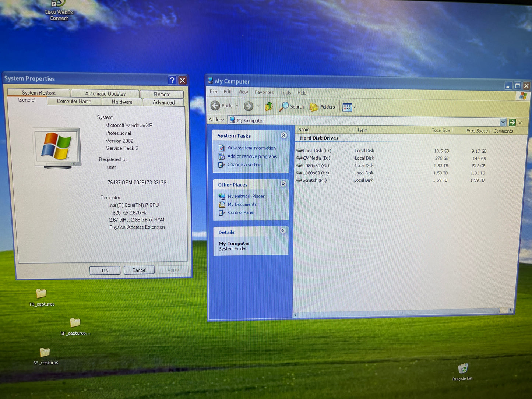
Task: Open the Favorites menu
Action: pyautogui.click(x=264, y=92)
